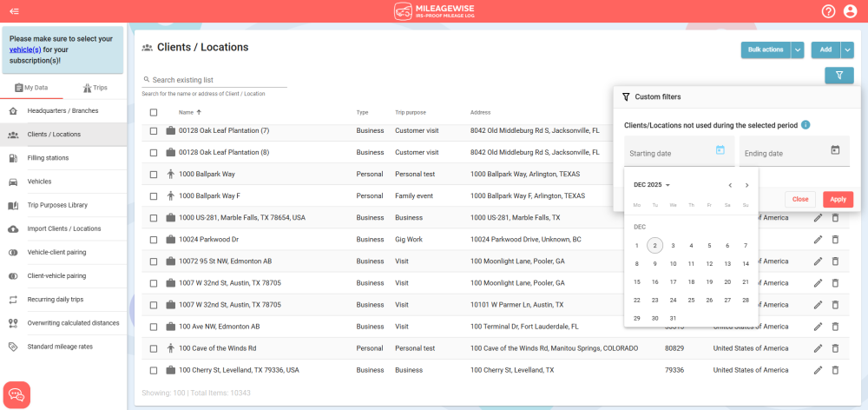Select the 10024 Parkwood Dr row checkbox

[154, 240]
